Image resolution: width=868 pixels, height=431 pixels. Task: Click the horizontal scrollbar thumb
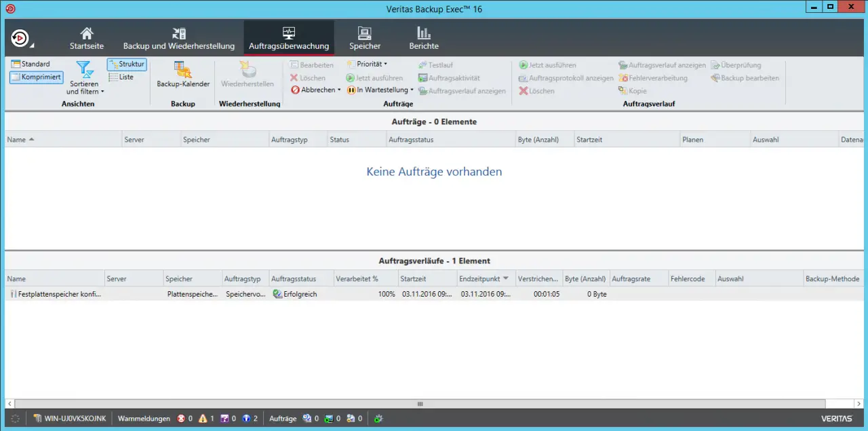point(420,404)
